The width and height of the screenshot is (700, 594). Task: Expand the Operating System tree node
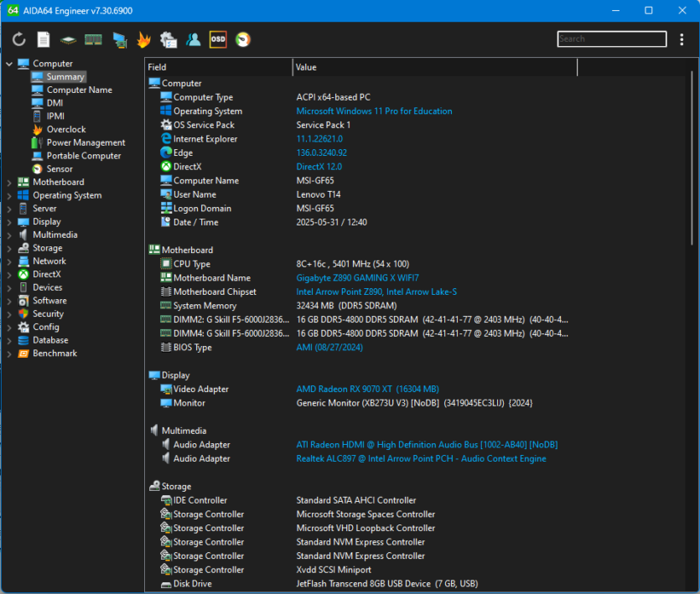pos(9,195)
